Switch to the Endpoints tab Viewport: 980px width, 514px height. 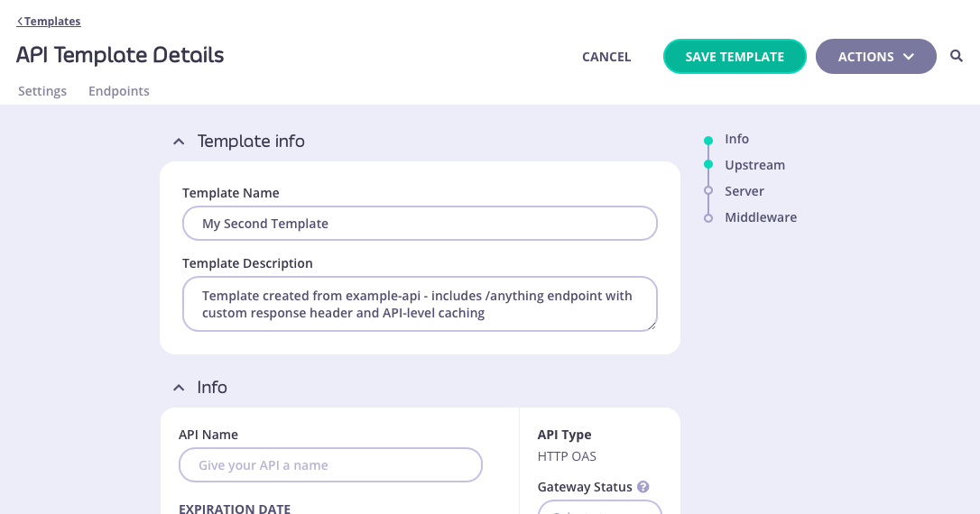point(119,91)
